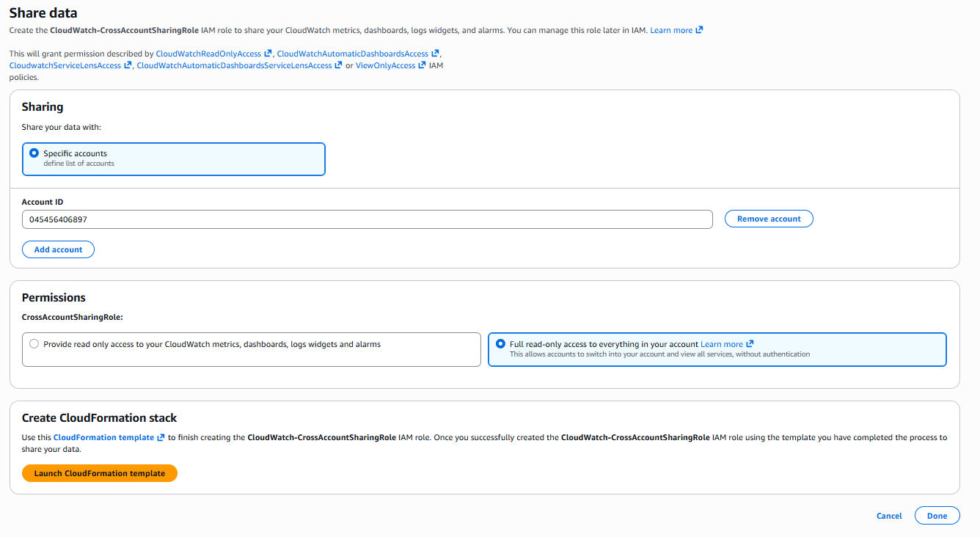Focus the Account ID input field

pos(367,219)
